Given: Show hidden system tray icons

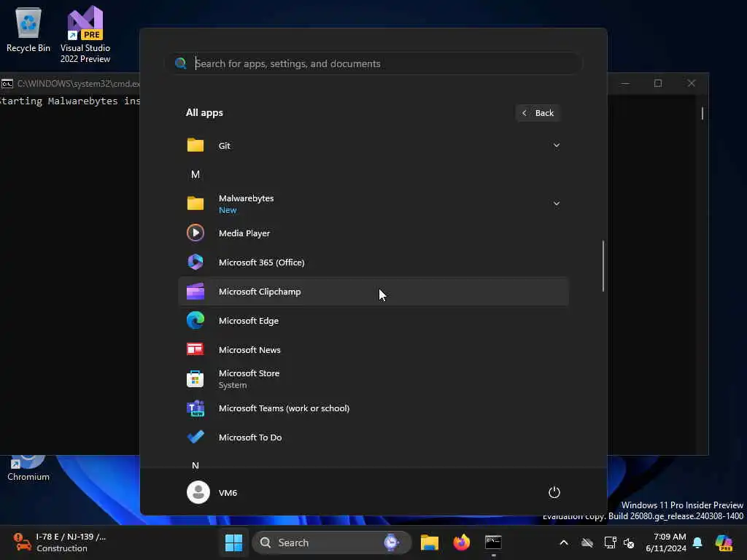Looking at the screenshot, I should pyautogui.click(x=564, y=542).
